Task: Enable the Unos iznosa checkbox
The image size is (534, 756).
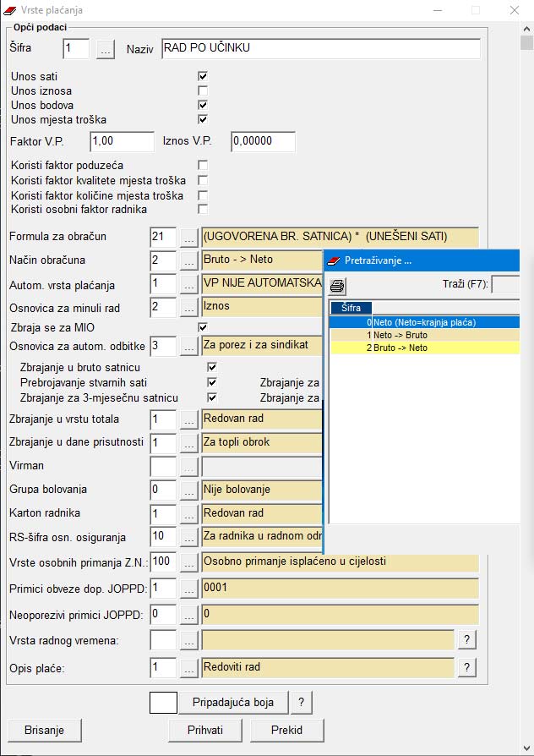Action: point(203,90)
